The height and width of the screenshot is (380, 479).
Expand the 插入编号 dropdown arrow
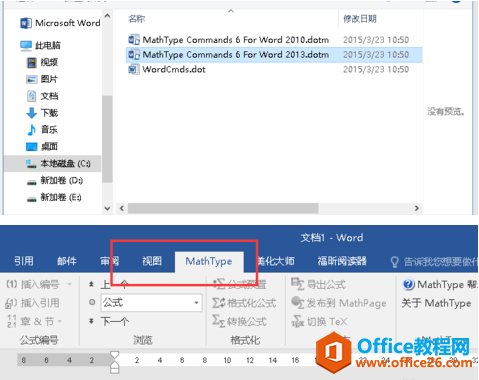[69, 284]
